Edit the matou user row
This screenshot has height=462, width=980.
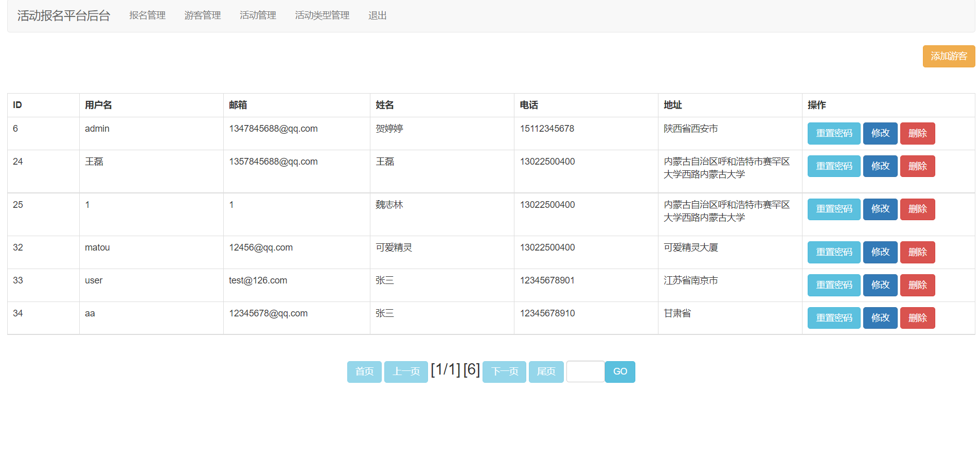(x=880, y=252)
